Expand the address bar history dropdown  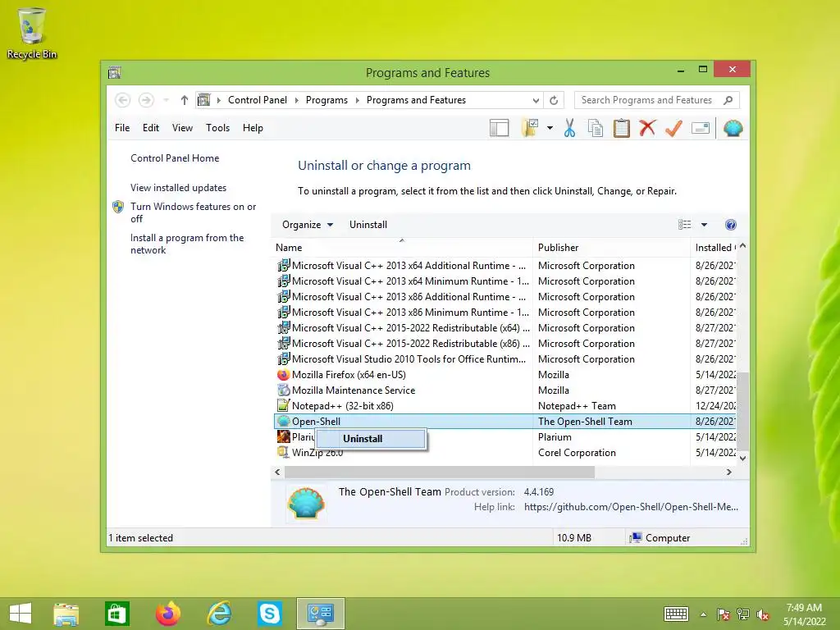pyautogui.click(x=536, y=100)
